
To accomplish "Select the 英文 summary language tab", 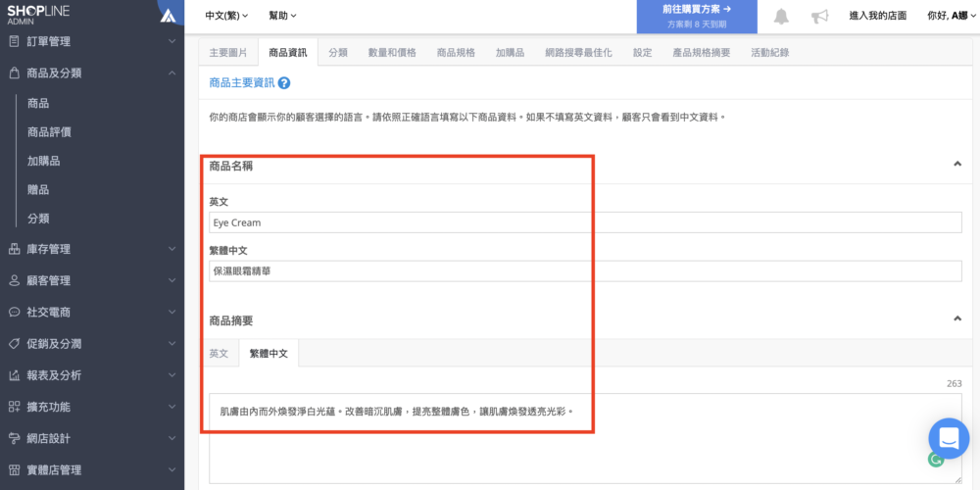I will coord(219,354).
